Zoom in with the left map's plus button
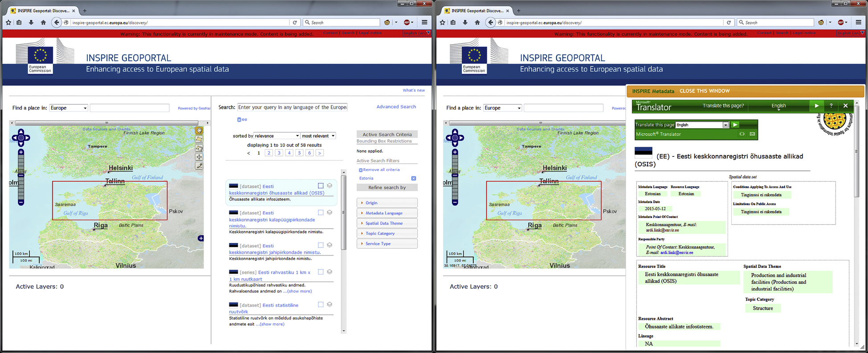Image resolution: width=868 pixels, height=353 pixels. (21, 152)
